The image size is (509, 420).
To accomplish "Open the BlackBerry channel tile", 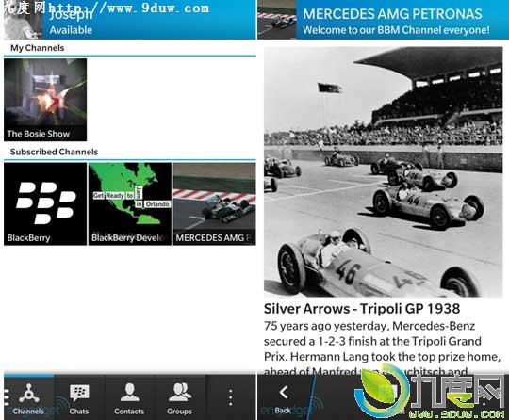I will tap(45, 203).
